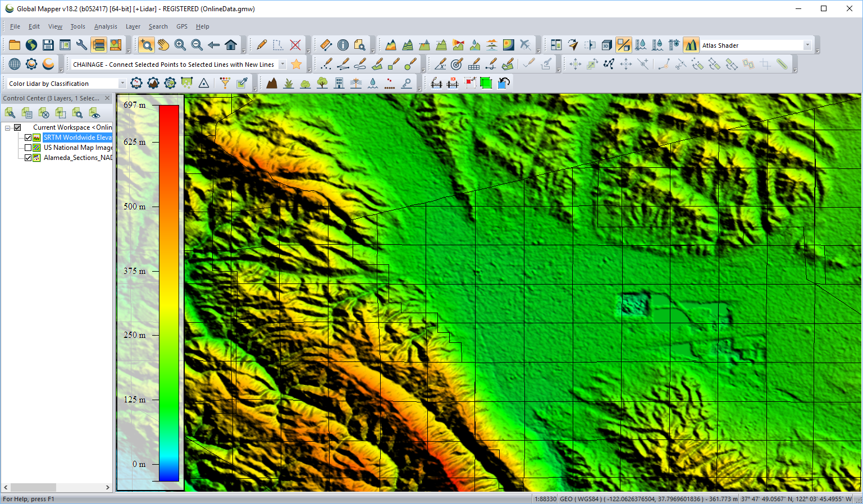Zoom to layer with the magnifier-layer icon

pos(77,113)
